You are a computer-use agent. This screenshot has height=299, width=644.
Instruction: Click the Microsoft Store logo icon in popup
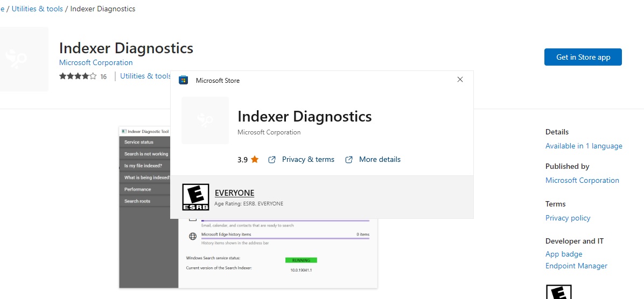pos(183,80)
